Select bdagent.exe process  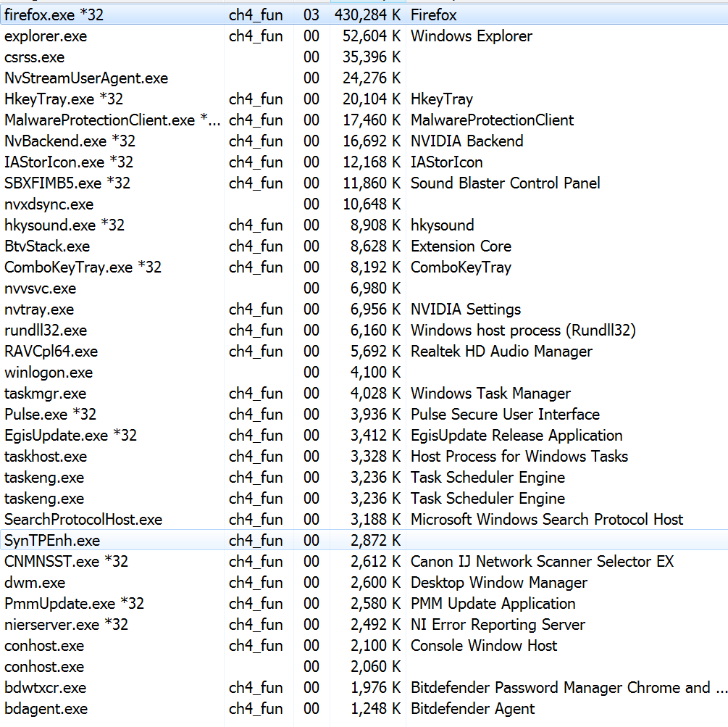(x=46, y=708)
